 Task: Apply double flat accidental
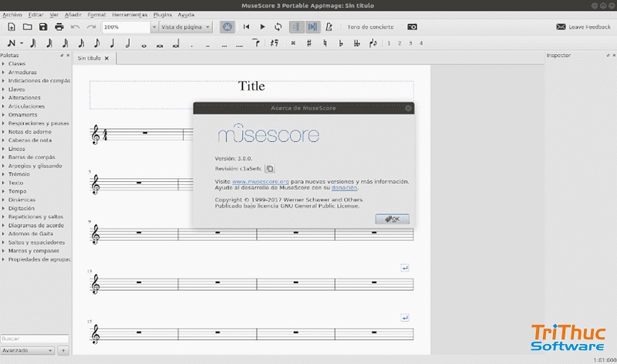coord(356,43)
